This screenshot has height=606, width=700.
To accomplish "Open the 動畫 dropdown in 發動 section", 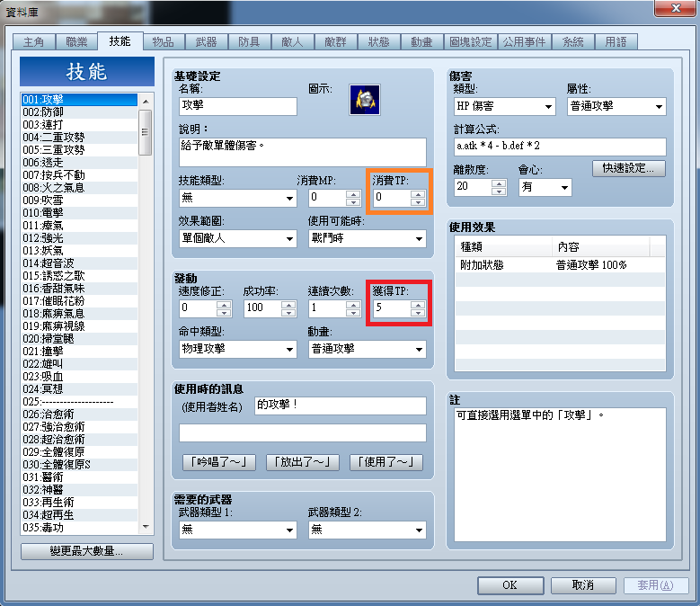I will click(367, 349).
